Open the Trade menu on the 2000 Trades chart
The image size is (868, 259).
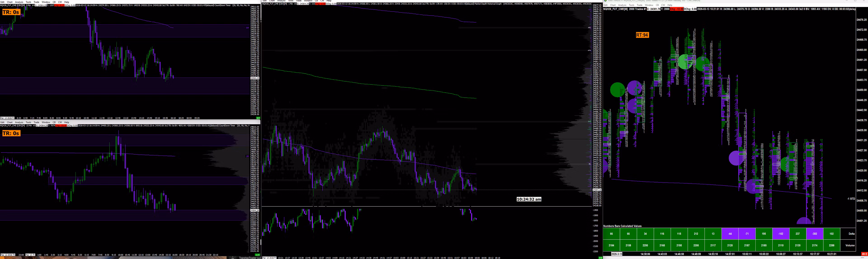pos(639,5)
